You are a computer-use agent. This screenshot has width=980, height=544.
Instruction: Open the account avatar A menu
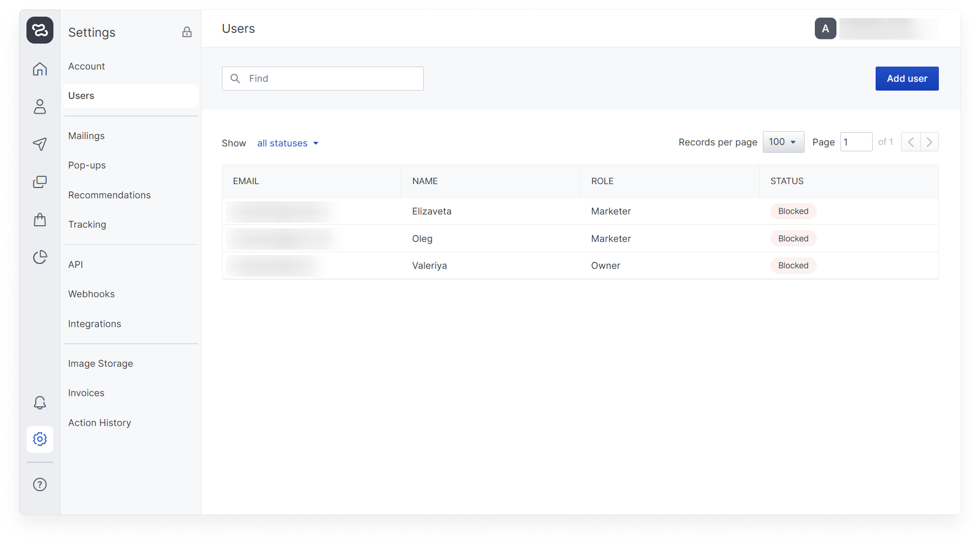tap(825, 28)
